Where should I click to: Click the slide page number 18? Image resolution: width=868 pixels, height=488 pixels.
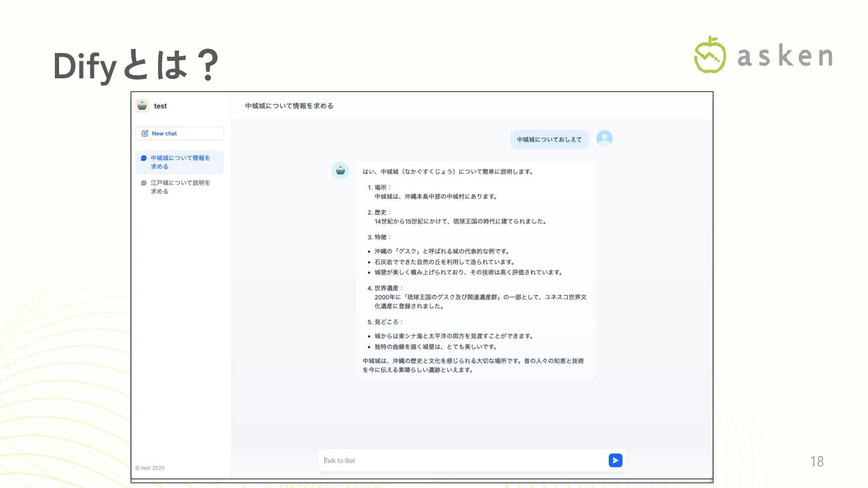pos(817,461)
